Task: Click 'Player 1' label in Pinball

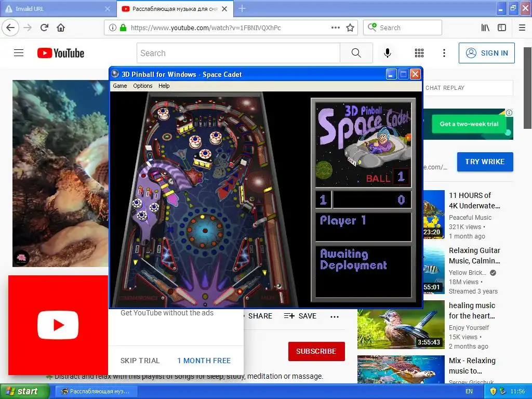Action: coord(343,220)
